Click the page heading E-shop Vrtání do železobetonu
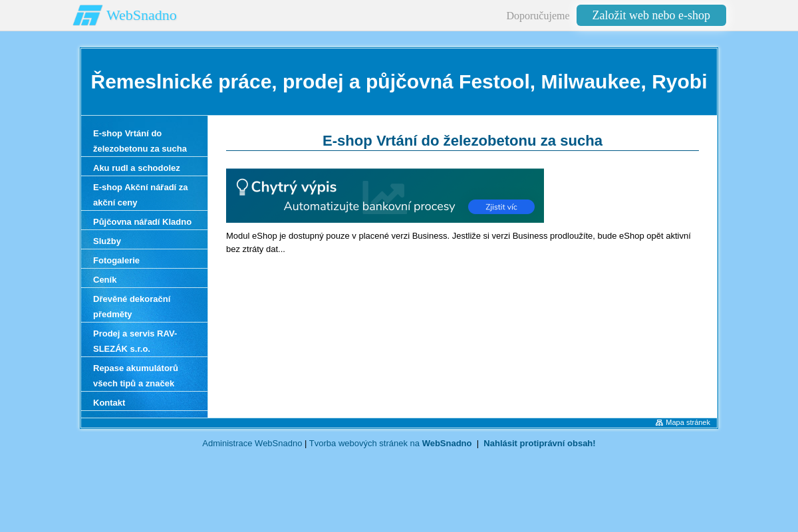 [462, 140]
